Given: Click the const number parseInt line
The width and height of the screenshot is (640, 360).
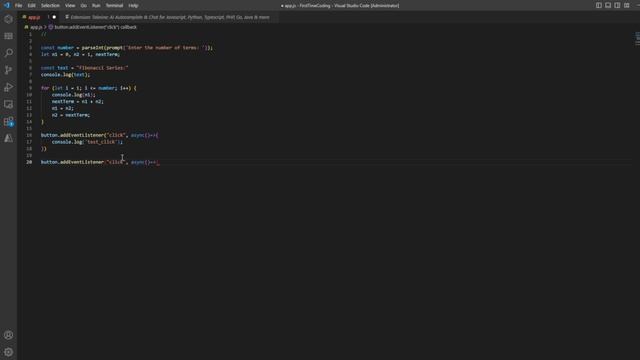Looking at the screenshot, I should 127,48.
